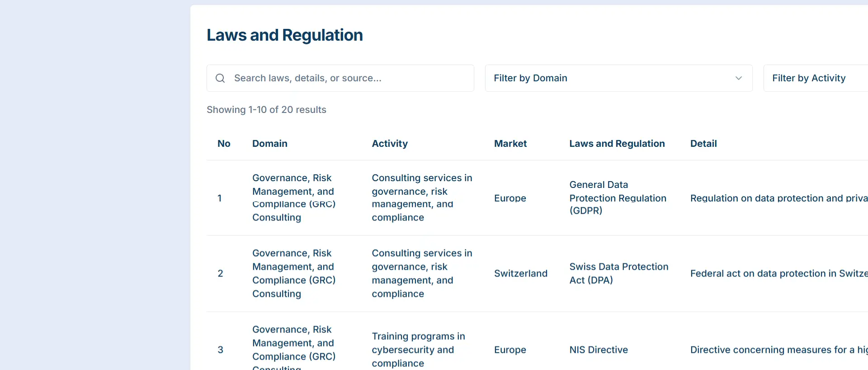This screenshot has height=370, width=868.
Task: Click the Detail column header
Action: tap(703, 144)
